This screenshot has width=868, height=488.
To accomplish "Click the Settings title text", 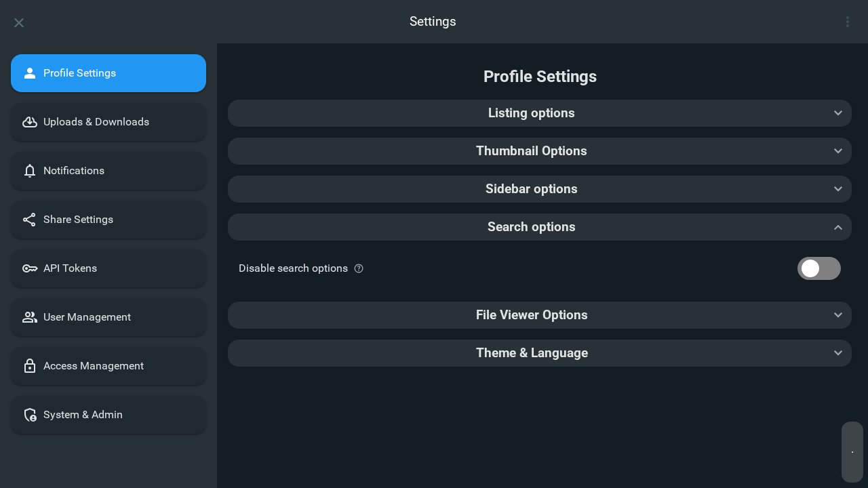I will pos(433,22).
